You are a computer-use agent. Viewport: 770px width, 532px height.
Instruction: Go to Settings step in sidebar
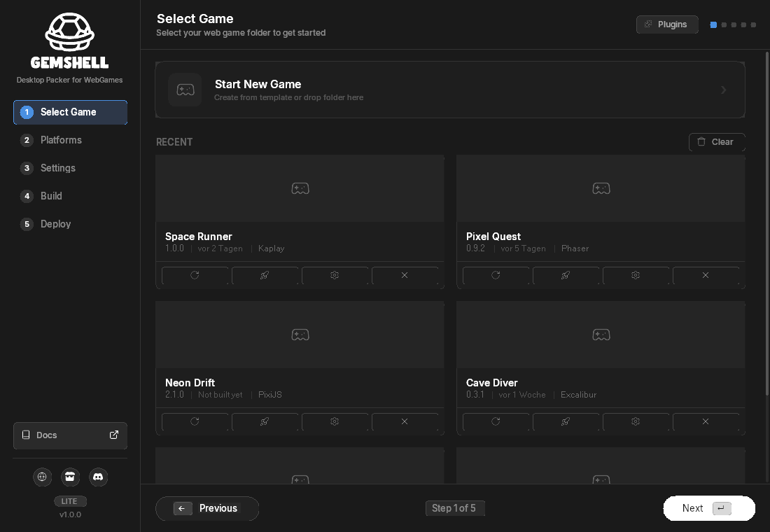70,168
